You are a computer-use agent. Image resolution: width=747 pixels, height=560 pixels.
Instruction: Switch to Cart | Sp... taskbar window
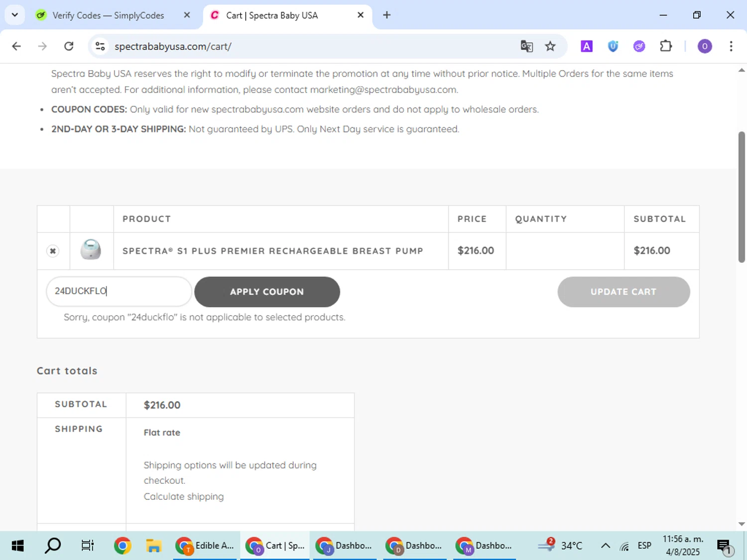tap(275, 546)
